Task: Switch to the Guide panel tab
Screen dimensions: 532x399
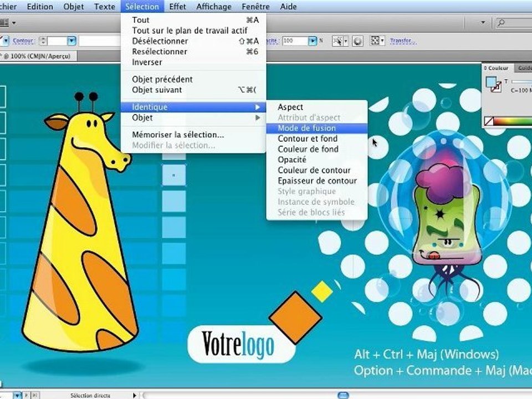Action: pyautogui.click(x=524, y=68)
